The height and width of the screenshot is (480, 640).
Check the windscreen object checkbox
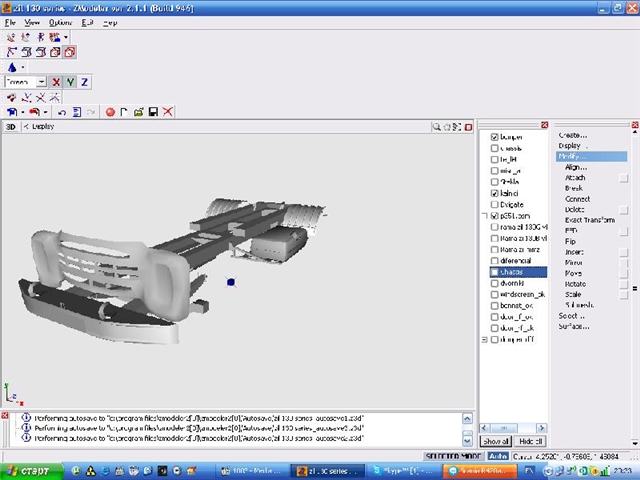(x=494, y=295)
